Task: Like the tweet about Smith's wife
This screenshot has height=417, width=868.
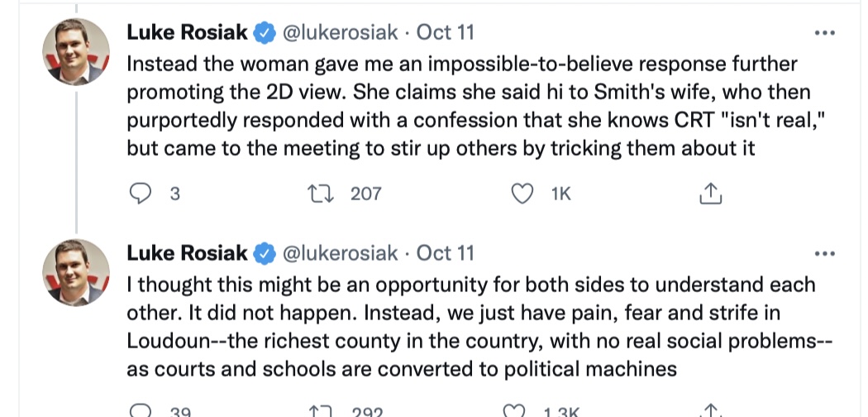Action: [522, 194]
